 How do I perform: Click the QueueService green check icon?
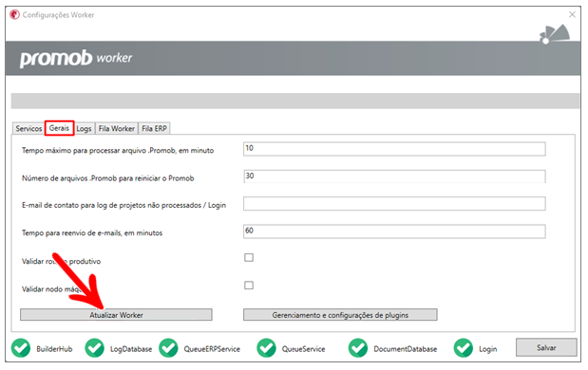click(x=266, y=348)
